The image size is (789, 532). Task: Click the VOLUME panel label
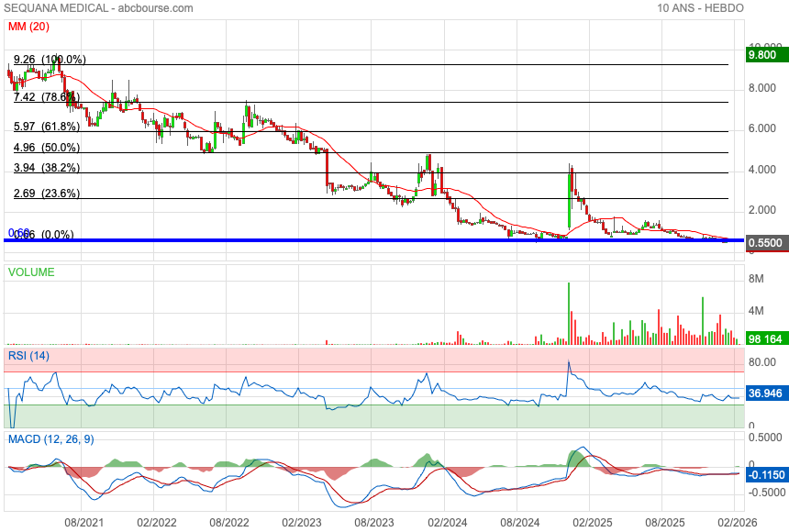pyautogui.click(x=31, y=272)
